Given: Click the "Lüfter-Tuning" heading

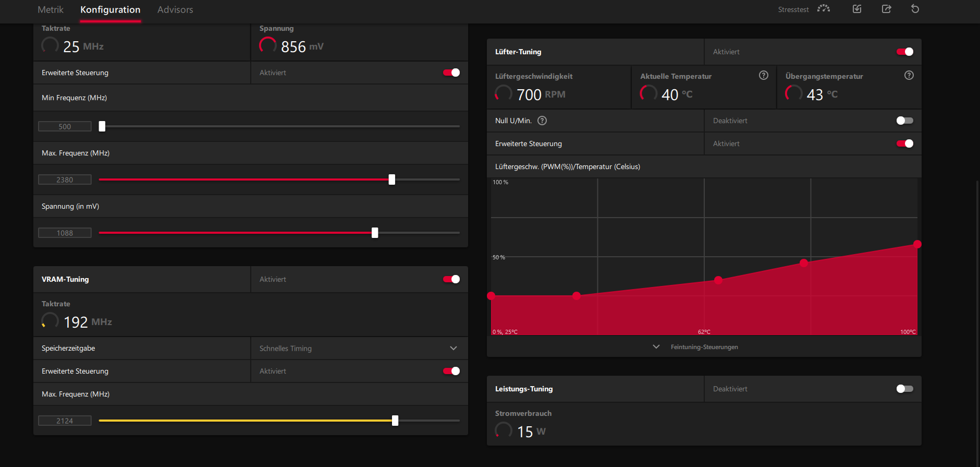Looking at the screenshot, I should 518,52.
